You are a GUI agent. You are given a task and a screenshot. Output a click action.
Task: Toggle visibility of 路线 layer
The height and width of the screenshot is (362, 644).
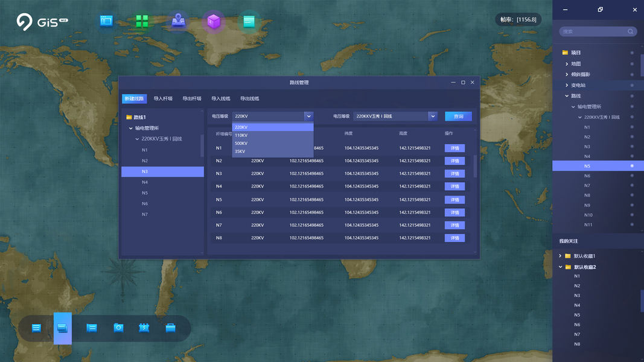[x=632, y=96]
